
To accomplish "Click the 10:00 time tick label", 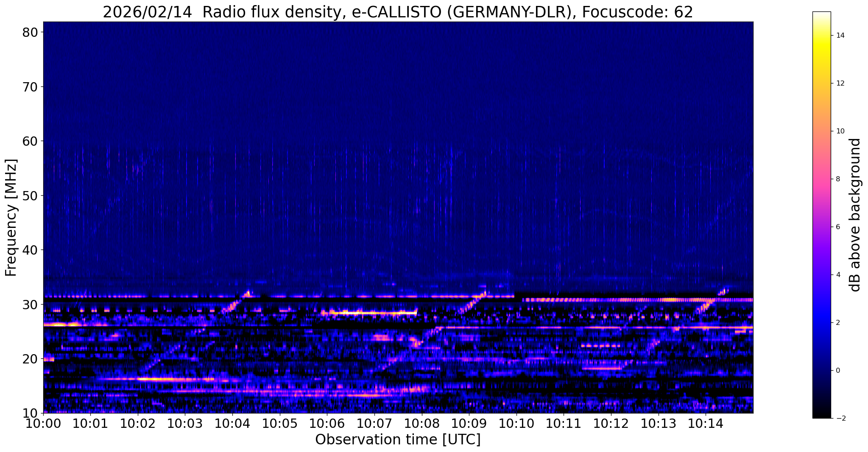I will (x=43, y=424).
